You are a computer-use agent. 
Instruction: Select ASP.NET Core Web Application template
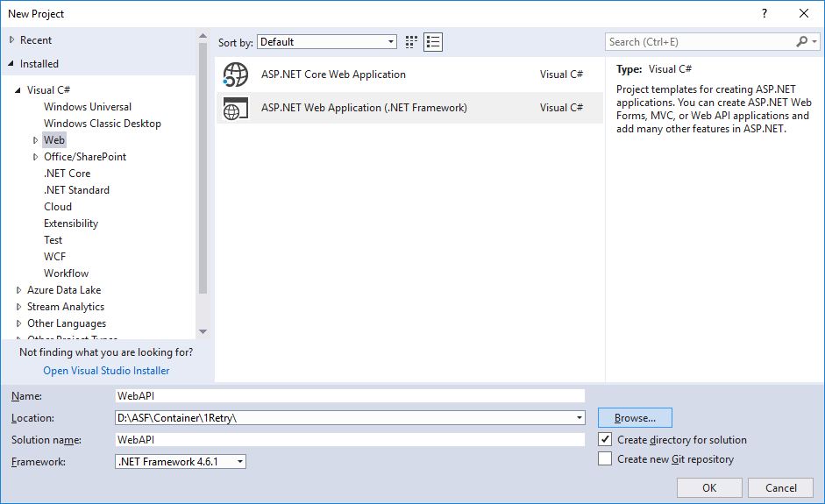(x=409, y=75)
